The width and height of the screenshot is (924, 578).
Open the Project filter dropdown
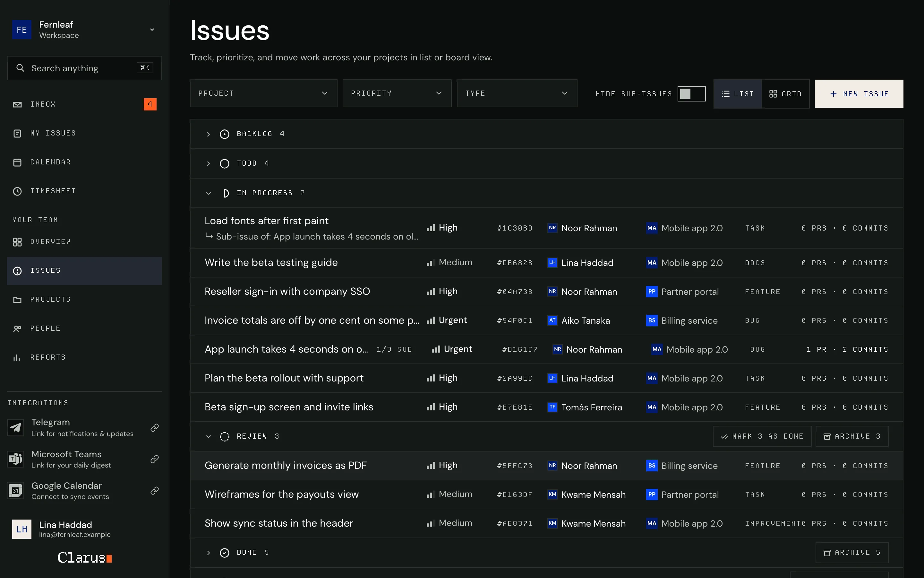tap(263, 93)
